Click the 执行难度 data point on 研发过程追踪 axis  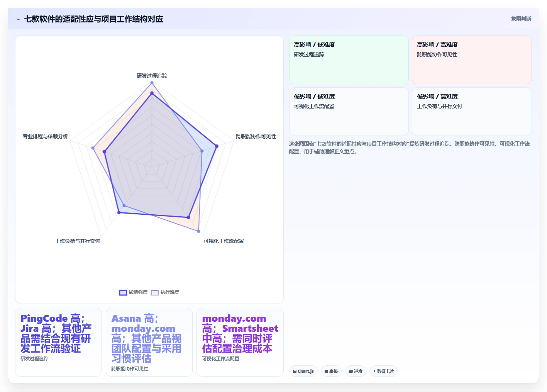pyautogui.click(x=152, y=83)
